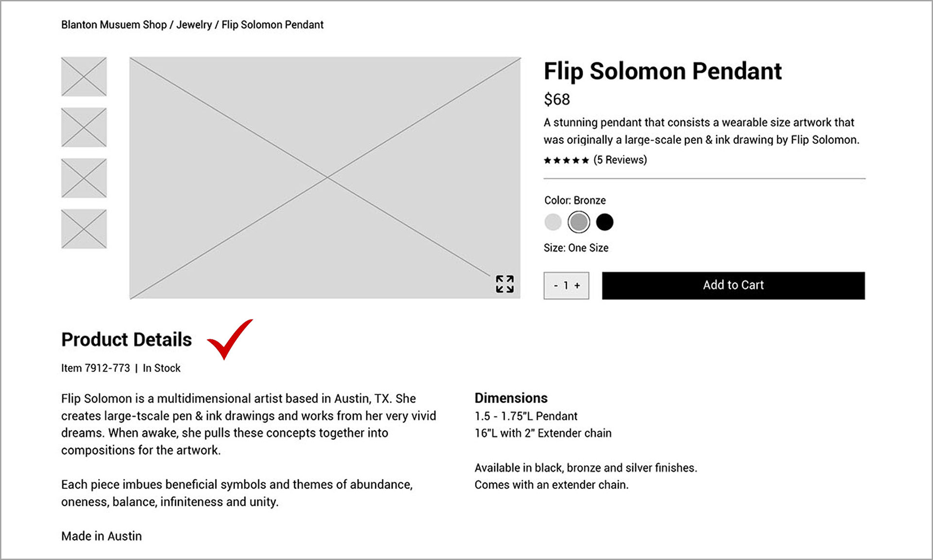933x560 pixels.
Task: Click the Flip Solomon Pendant breadcrumb
Action: tap(273, 25)
